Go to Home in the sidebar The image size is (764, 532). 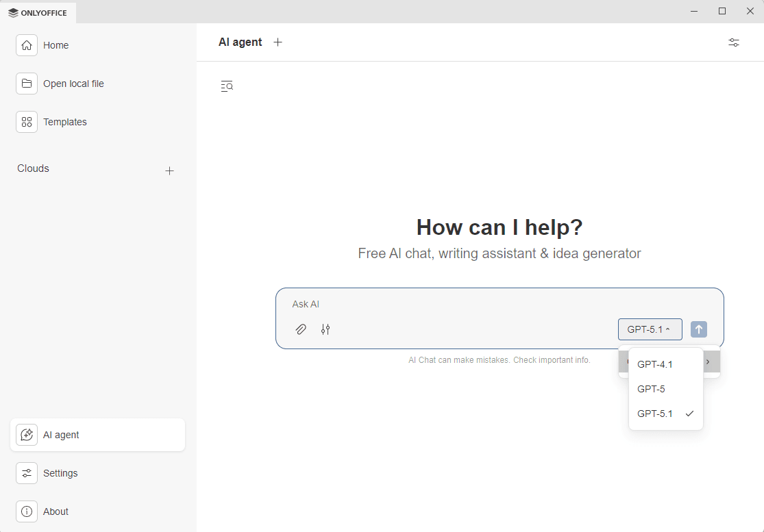[x=55, y=45]
